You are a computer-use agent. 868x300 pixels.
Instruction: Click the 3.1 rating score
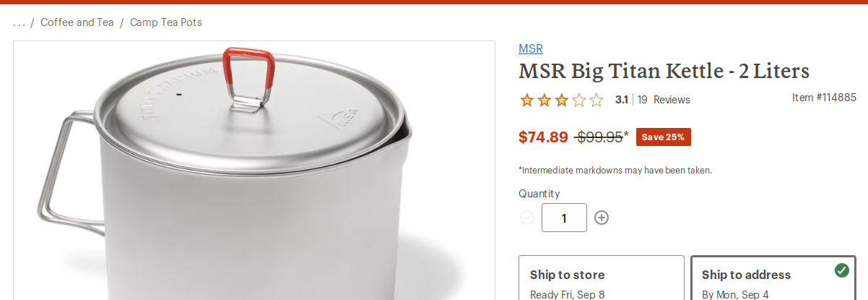point(621,100)
